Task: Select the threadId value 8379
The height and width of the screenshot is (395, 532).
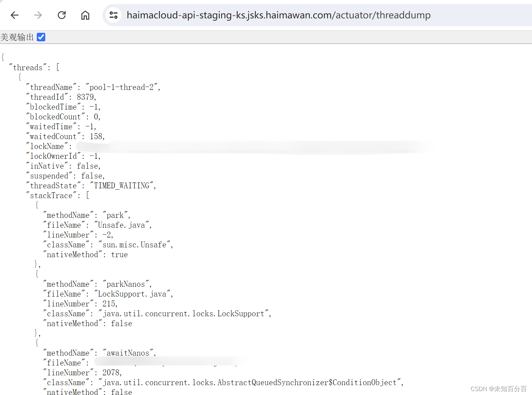Action: click(x=85, y=97)
